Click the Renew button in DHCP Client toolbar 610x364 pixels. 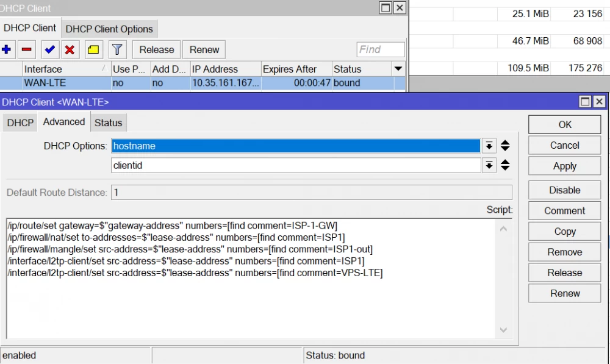[203, 49]
